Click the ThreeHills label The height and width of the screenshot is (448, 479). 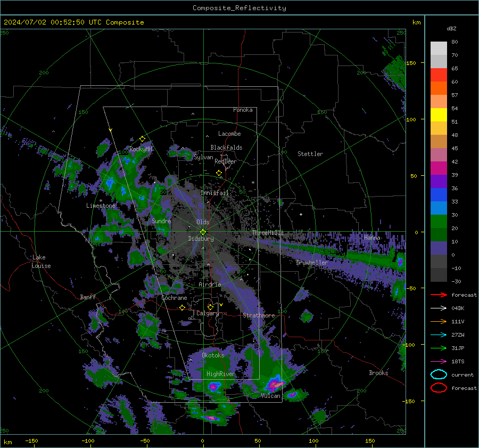[268, 233]
